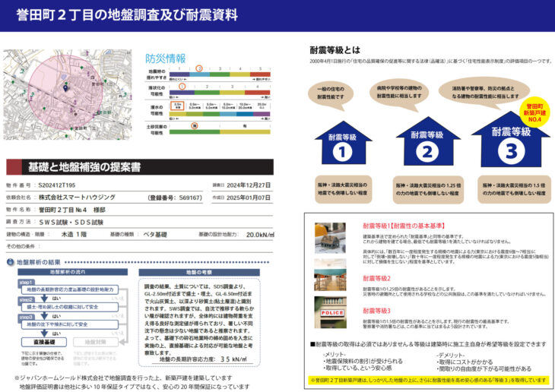Click the purple segment of 浸水の可能性 bar
Image resolution: width=555 pixels, height=392 pixels.
click(x=262, y=114)
